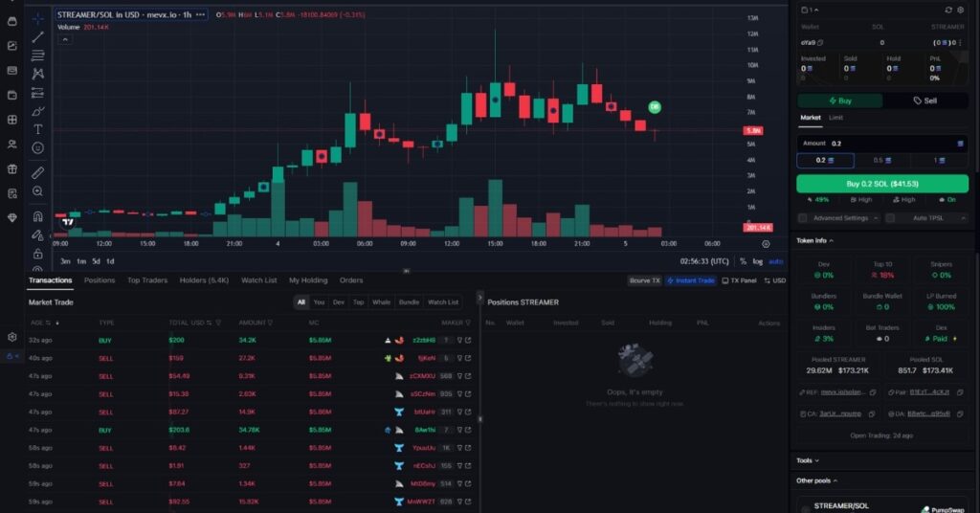Expand Advanced Settings dropdown arrow
This screenshot has height=513, width=980.
click(x=876, y=218)
